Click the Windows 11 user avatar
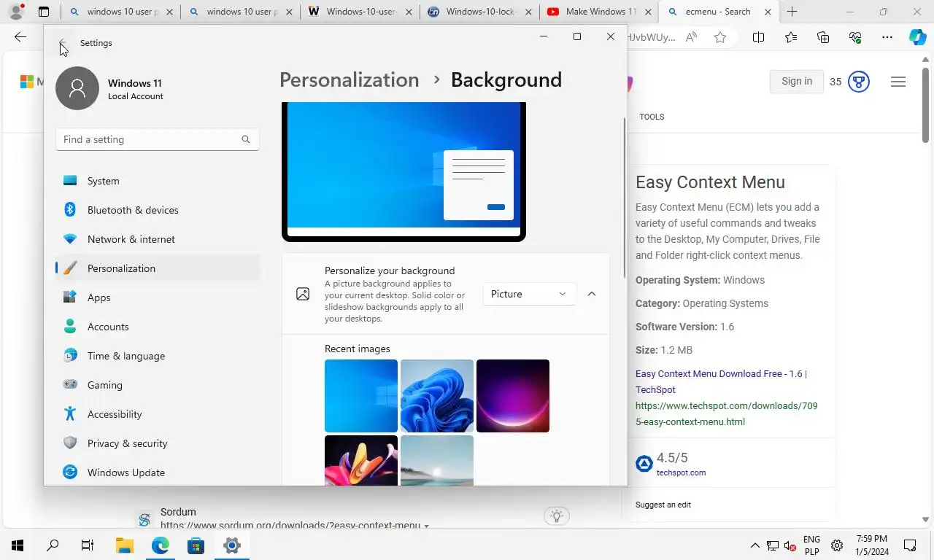934x560 pixels. coord(77,88)
